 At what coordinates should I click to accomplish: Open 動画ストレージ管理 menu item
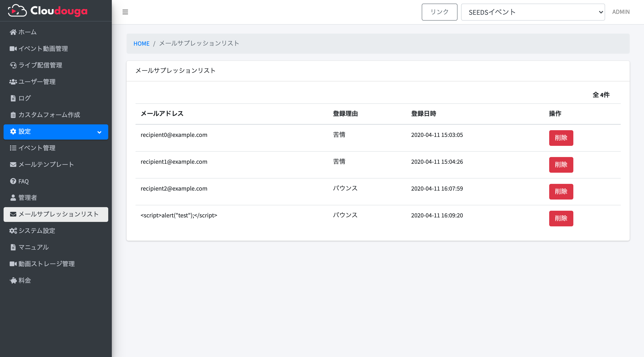point(56,264)
